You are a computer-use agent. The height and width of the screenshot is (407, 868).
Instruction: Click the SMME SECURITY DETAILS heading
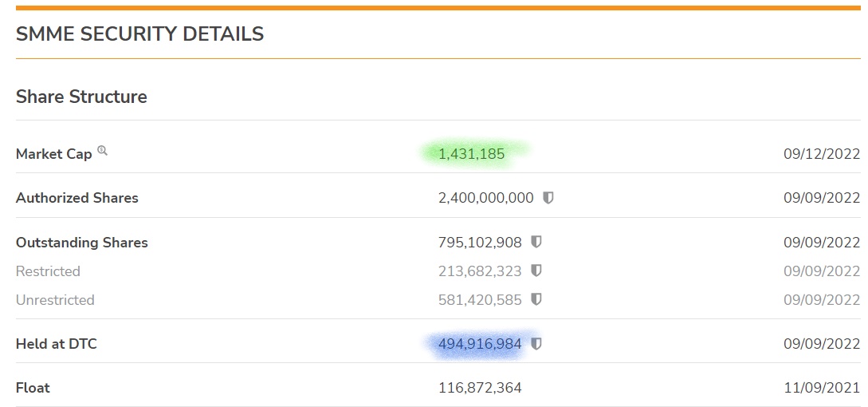(140, 34)
